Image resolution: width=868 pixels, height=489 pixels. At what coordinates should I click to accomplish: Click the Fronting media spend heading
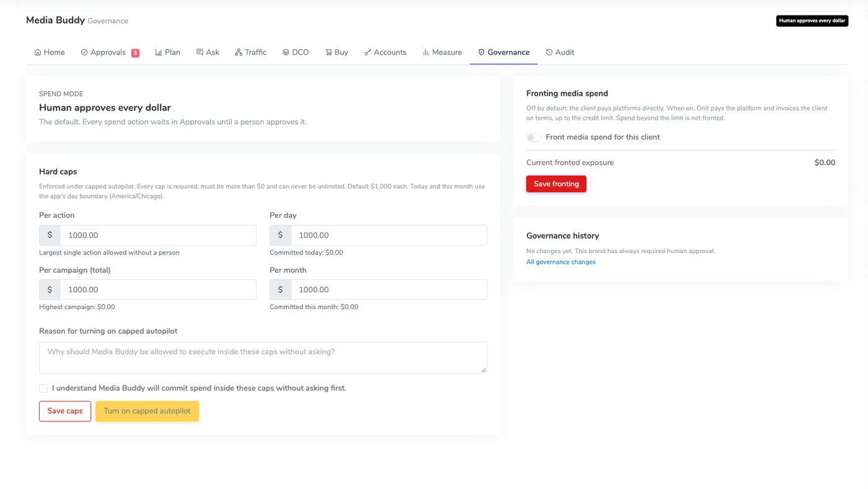[x=567, y=94]
